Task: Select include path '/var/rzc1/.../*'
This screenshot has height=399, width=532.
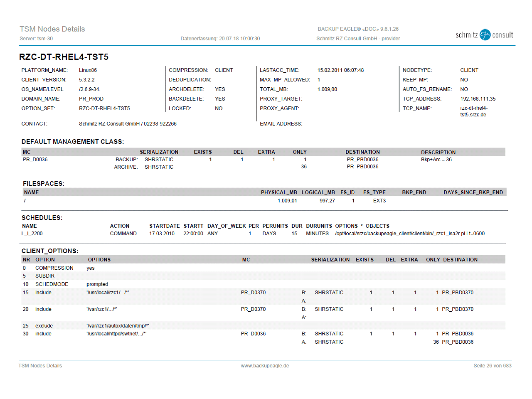Action: point(102,309)
